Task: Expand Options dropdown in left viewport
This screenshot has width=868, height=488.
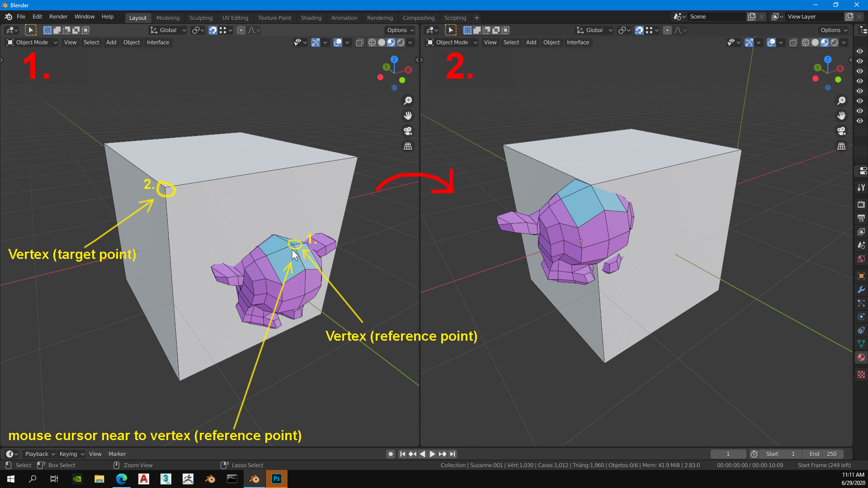Action: point(400,30)
